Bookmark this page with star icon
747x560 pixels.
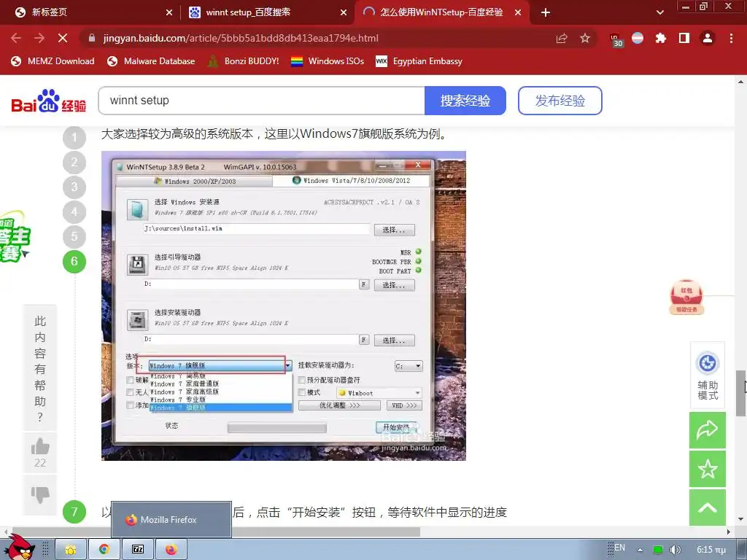tap(585, 38)
